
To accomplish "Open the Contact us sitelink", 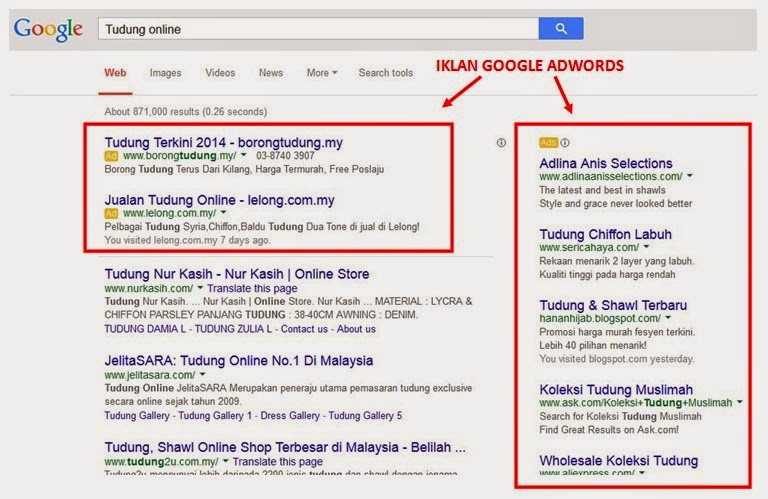I will click(x=304, y=329).
